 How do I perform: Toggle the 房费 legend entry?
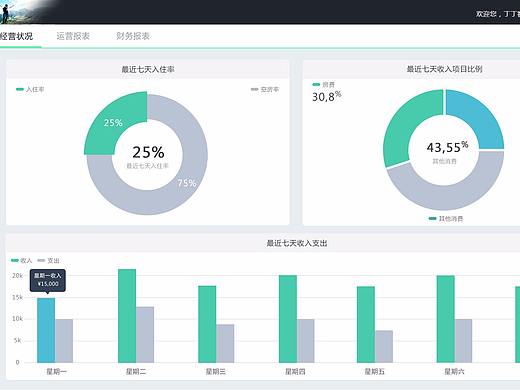(324, 85)
